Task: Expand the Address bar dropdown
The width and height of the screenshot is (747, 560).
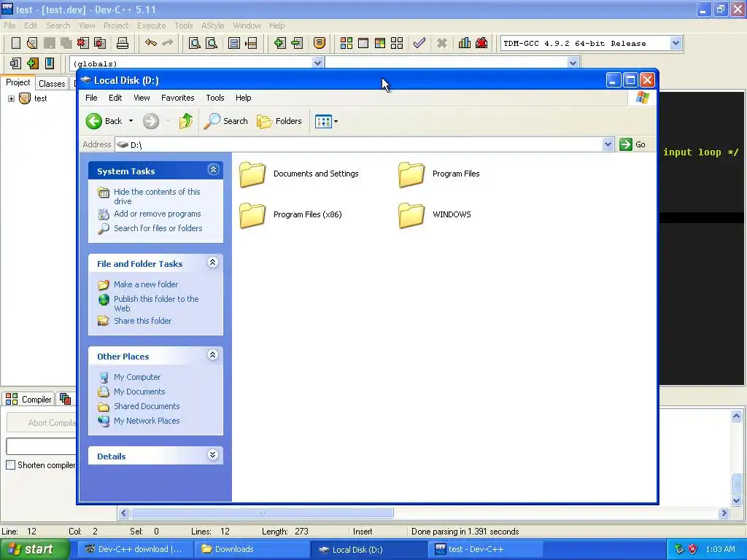Action: [x=608, y=144]
